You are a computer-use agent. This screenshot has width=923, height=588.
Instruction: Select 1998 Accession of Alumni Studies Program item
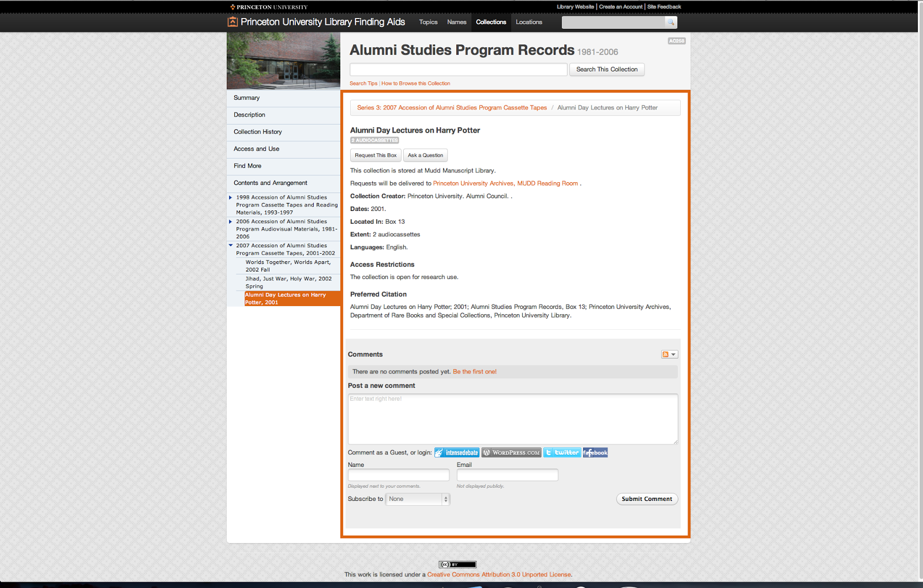pos(287,205)
